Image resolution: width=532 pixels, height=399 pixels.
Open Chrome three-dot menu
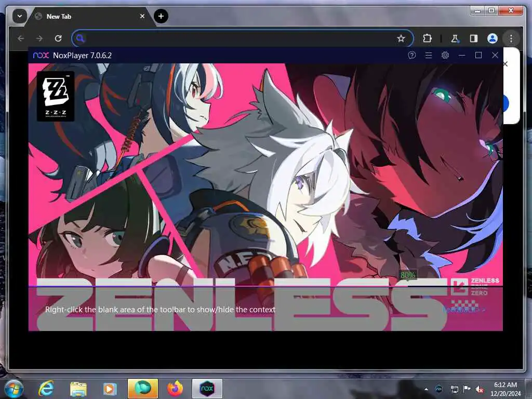511,38
